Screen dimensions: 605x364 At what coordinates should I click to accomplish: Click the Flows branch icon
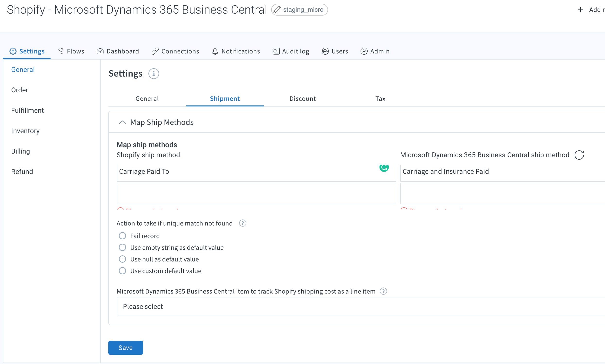61,51
